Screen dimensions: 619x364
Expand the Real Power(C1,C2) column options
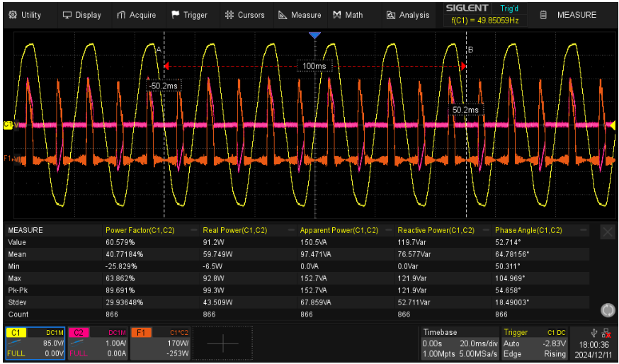tap(291, 230)
